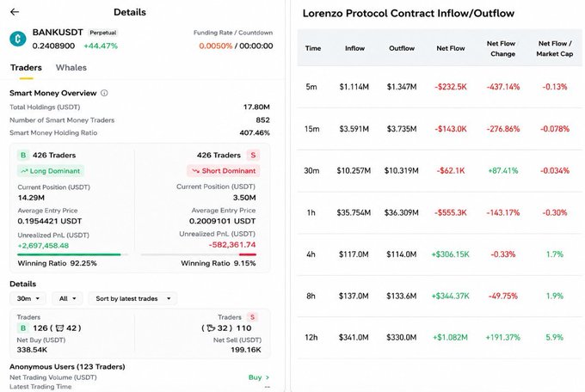Select the 1h row time label

[311, 212]
